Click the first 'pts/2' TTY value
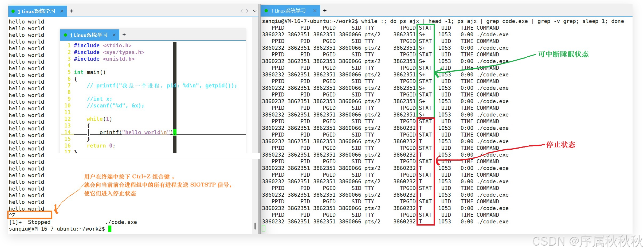 click(x=372, y=34)
